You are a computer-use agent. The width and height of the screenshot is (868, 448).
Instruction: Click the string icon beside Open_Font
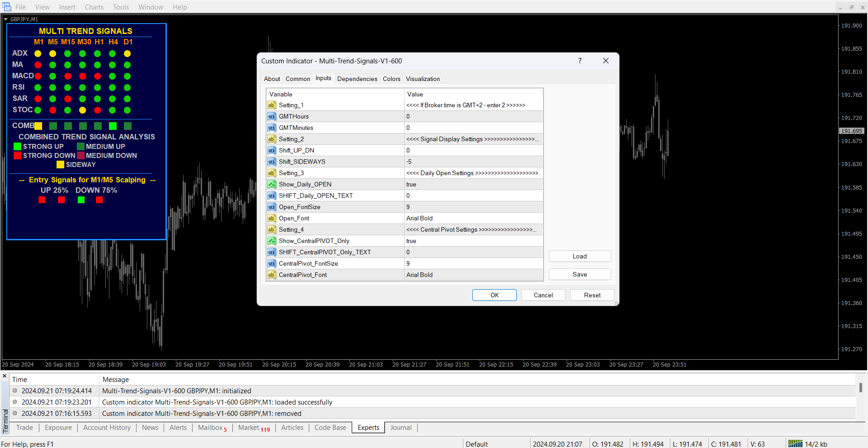pos(271,218)
